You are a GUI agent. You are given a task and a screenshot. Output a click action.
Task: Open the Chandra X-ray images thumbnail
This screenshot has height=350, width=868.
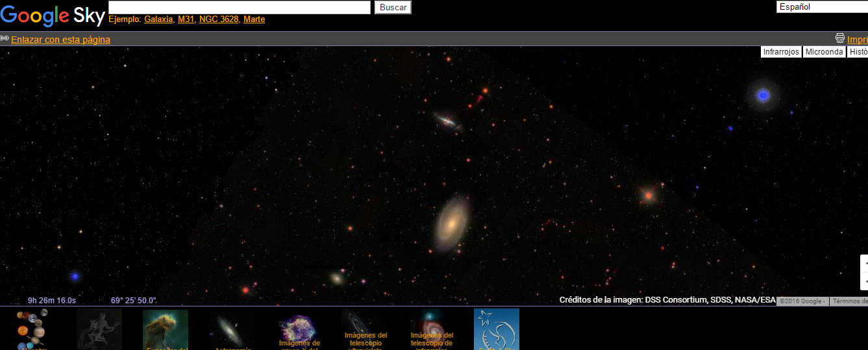pos(298,329)
